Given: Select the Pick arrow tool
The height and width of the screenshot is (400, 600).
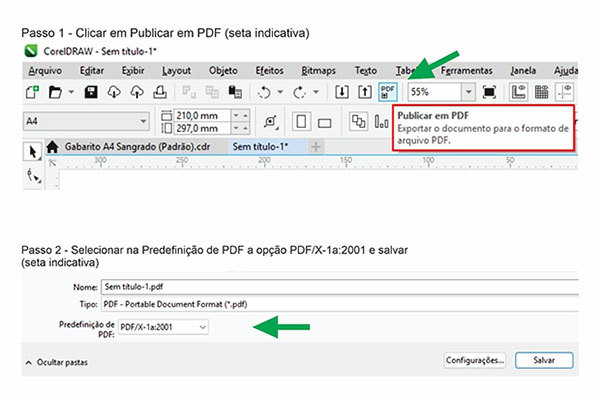Looking at the screenshot, I should (33, 152).
